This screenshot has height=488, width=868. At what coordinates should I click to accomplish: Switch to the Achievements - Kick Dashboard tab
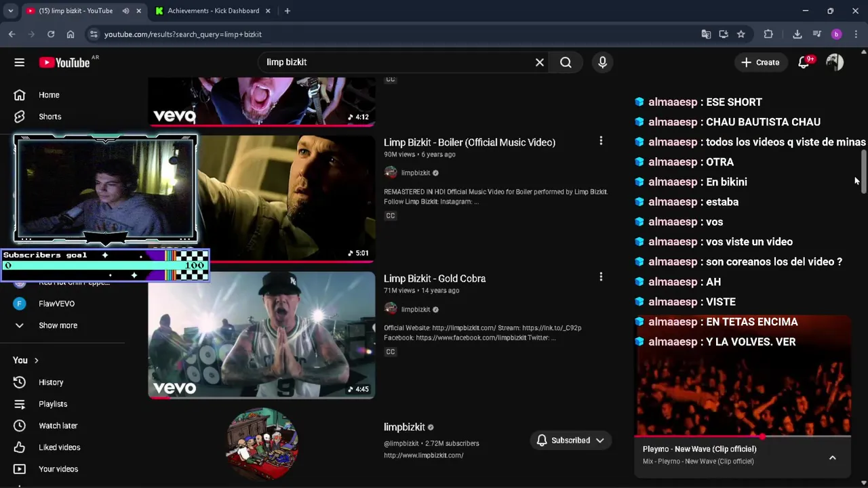pos(213,11)
